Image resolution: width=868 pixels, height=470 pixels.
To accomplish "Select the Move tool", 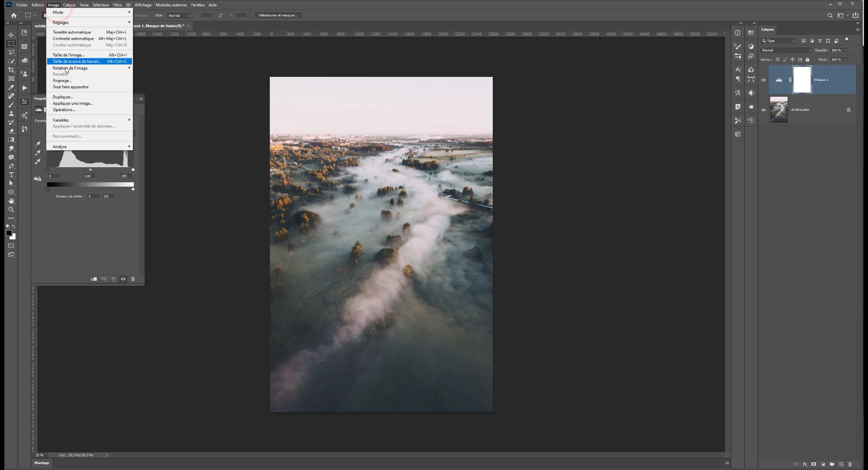I will click(11, 35).
